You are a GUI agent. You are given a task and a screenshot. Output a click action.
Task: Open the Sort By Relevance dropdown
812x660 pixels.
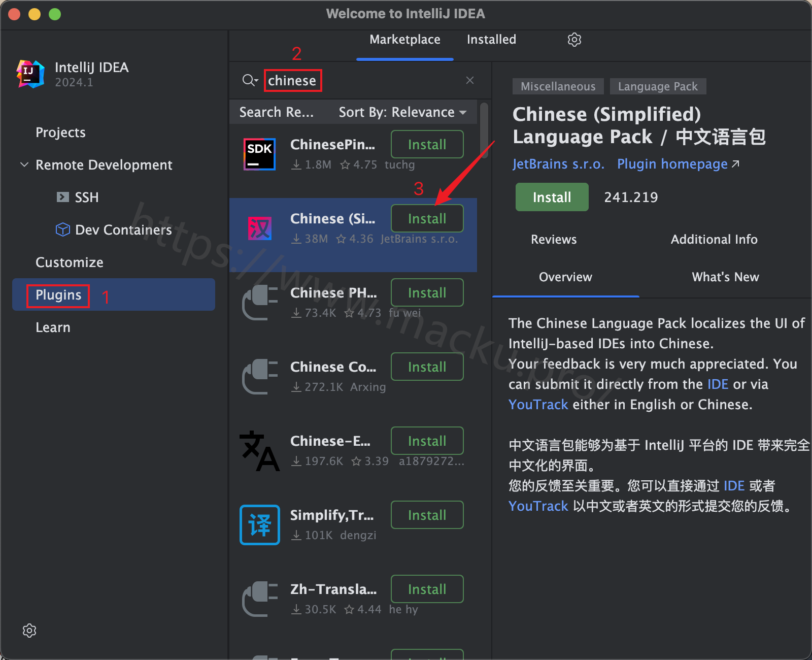click(402, 112)
